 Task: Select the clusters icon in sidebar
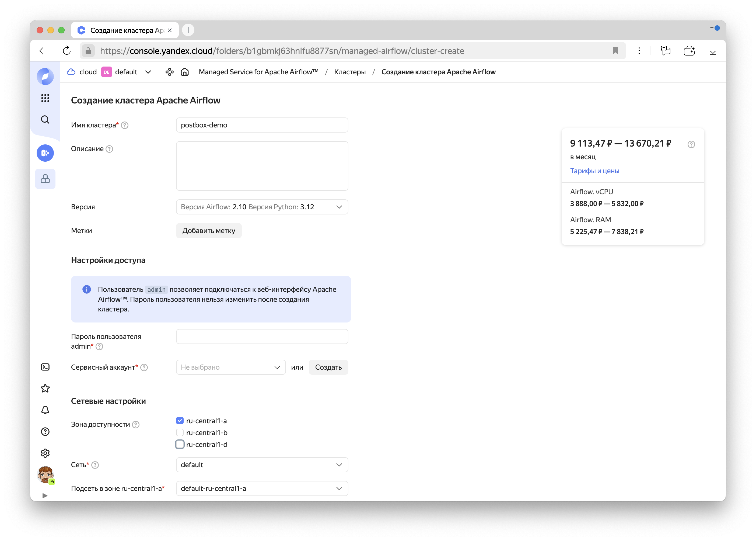(x=45, y=179)
